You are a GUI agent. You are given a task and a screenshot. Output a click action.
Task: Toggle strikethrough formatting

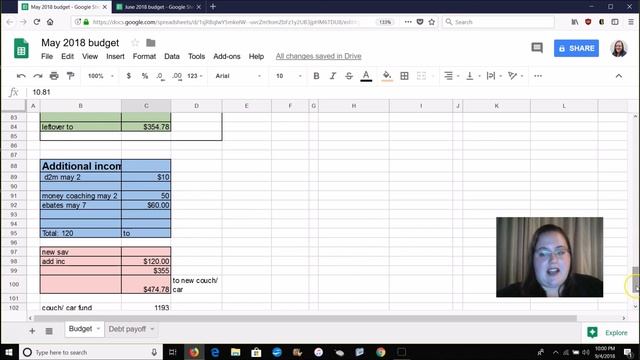pos(349,76)
